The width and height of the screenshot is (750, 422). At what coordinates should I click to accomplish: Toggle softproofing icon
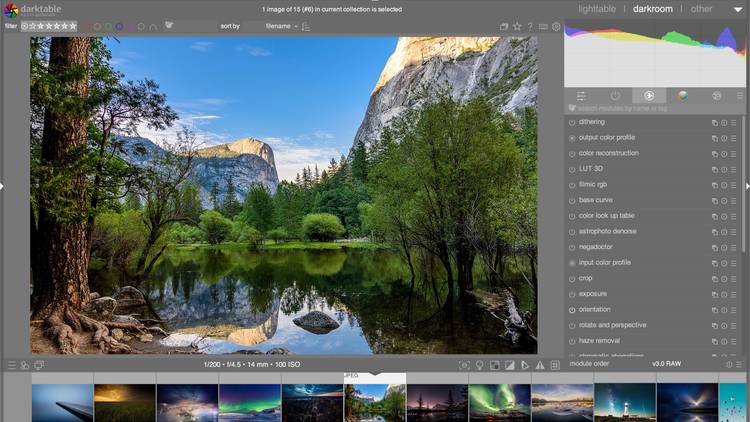525,366
